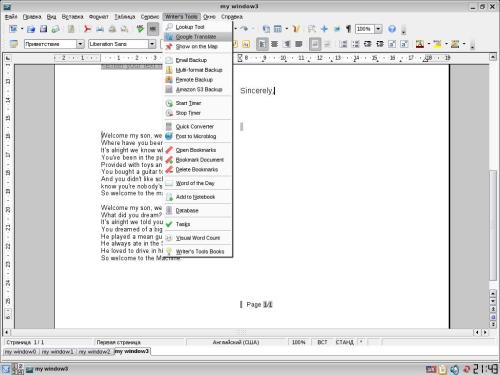Expand the Liberation Sans font dropdown

[152, 44]
